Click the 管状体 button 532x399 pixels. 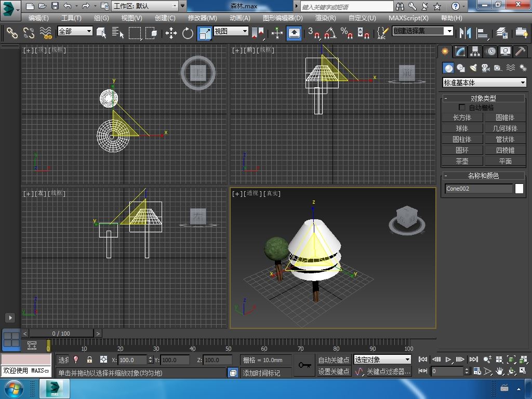point(505,139)
